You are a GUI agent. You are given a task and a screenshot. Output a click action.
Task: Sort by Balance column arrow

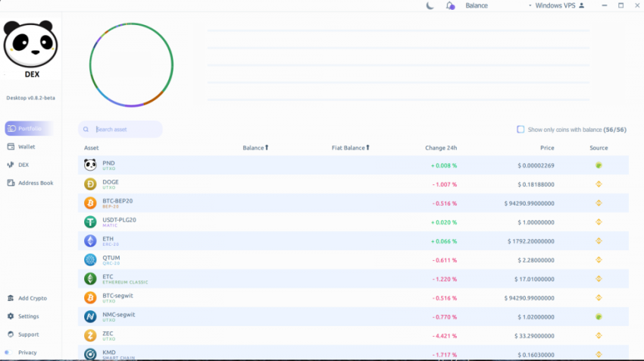pos(267,148)
